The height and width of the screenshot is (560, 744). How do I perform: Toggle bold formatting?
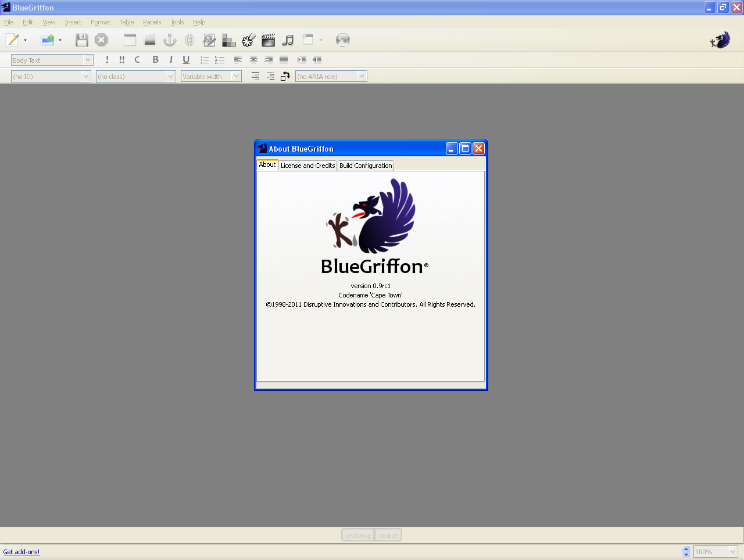pyautogui.click(x=155, y=59)
